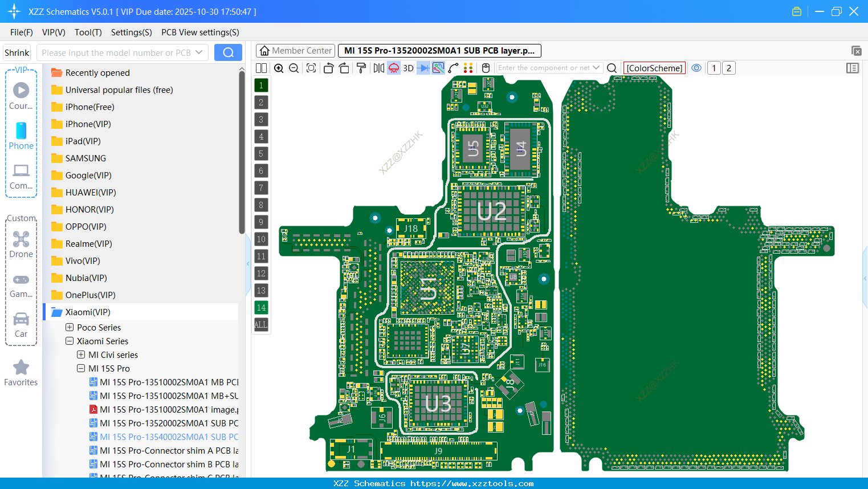The width and height of the screenshot is (868, 489).
Task: Select the curve trace tool
Action: point(453,68)
